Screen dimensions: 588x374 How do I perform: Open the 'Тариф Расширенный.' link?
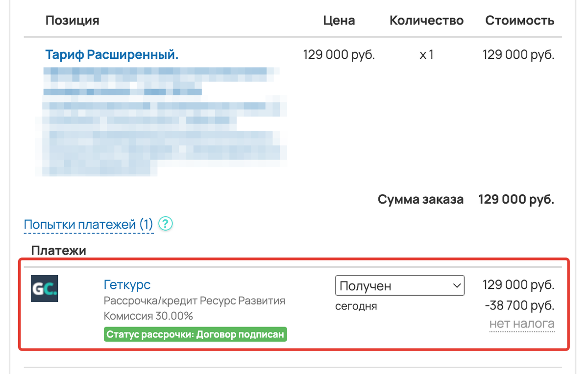pos(112,54)
